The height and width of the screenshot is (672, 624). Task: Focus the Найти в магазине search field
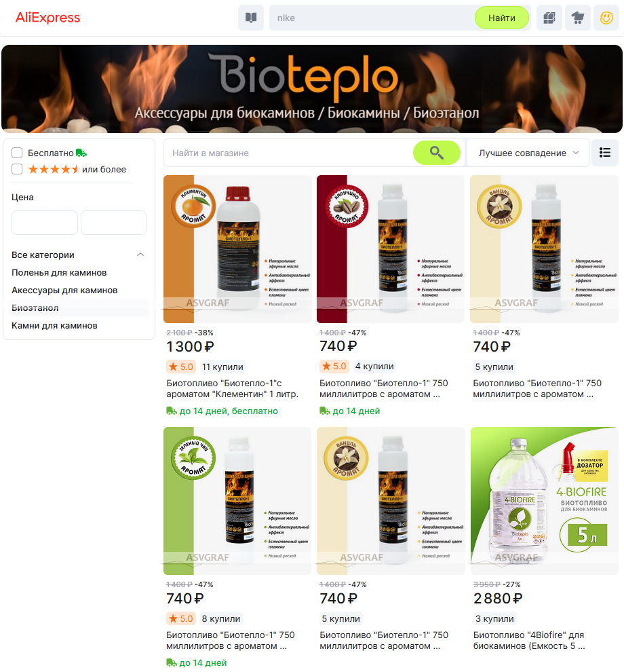point(288,153)
